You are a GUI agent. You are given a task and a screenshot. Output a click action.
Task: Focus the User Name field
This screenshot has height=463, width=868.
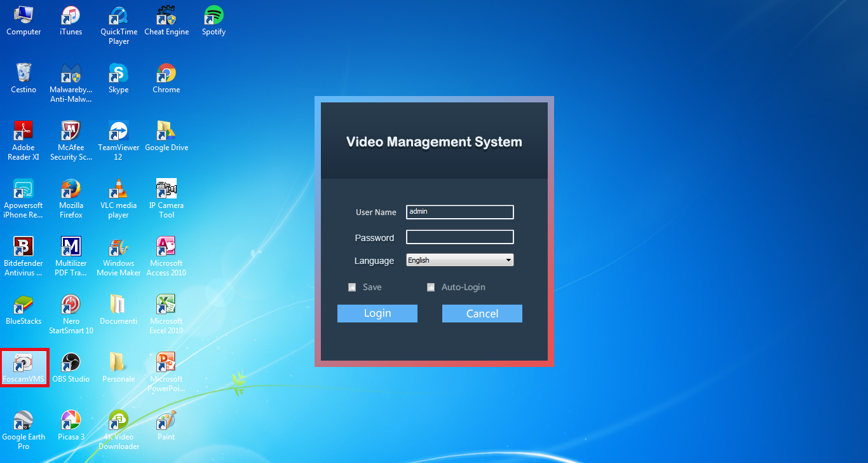[460, 212]
